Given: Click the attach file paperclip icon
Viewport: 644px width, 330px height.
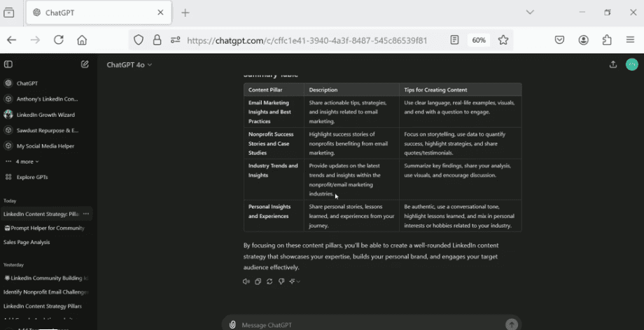Looking at the screenshot, I should coord(232,324).
